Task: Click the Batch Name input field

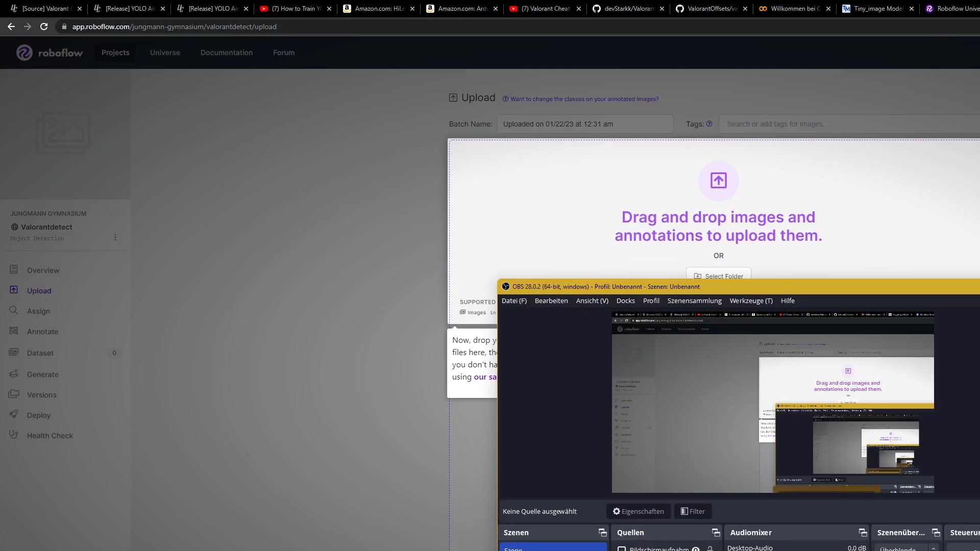Action: pos(584,124)
